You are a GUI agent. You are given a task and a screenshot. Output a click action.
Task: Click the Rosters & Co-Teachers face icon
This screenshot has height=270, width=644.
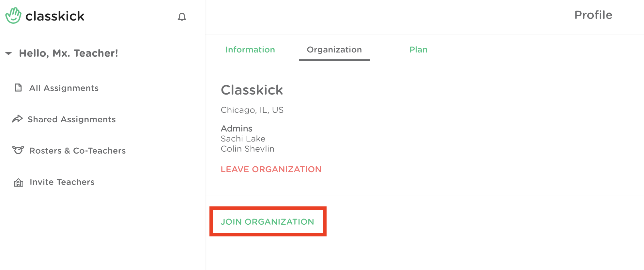click(18, 150)
